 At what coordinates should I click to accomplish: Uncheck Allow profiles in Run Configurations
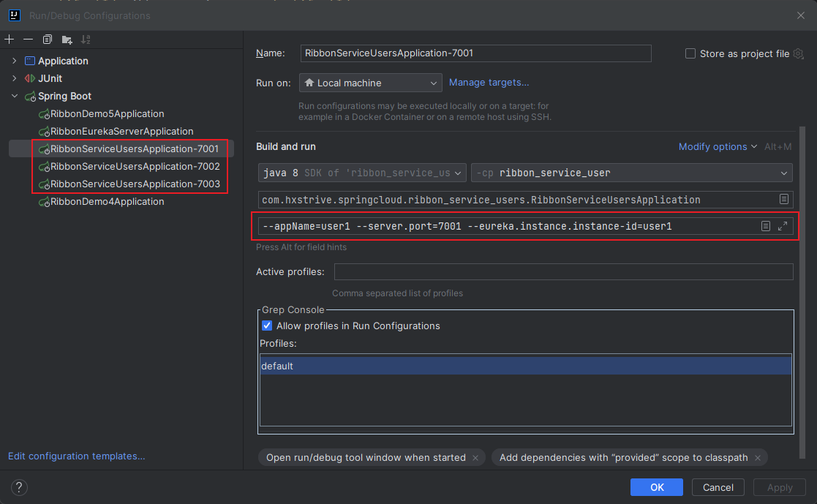click(x=267, y=326)
